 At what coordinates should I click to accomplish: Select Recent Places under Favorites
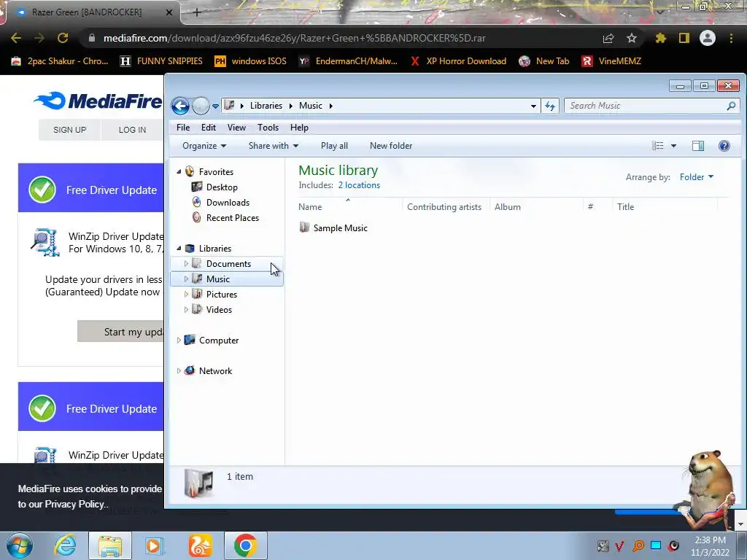[x=233, y=217]
